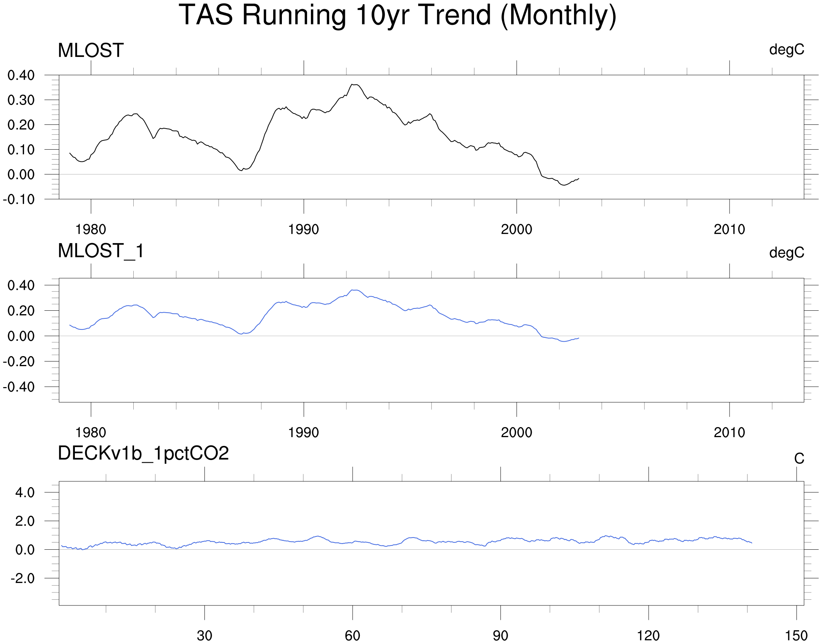This screenshot has height=644, width=822.
Task: Click the -0.10 y-axis label of the MLOST panel
Action: click(x=19, y=199)
